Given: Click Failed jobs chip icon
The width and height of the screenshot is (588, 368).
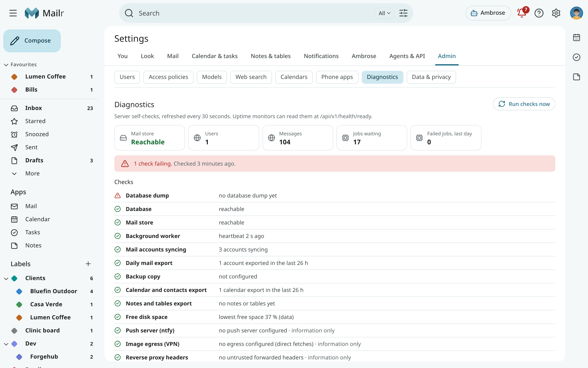Looking at the screenshot, I should pyautogui.click(x=419, y=138).
